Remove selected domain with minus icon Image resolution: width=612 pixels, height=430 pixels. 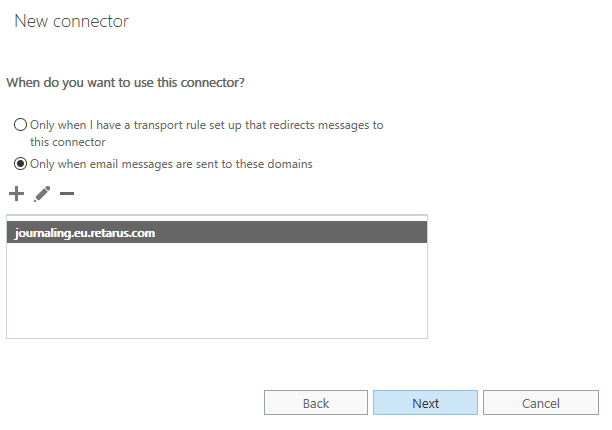coord(67,193)
